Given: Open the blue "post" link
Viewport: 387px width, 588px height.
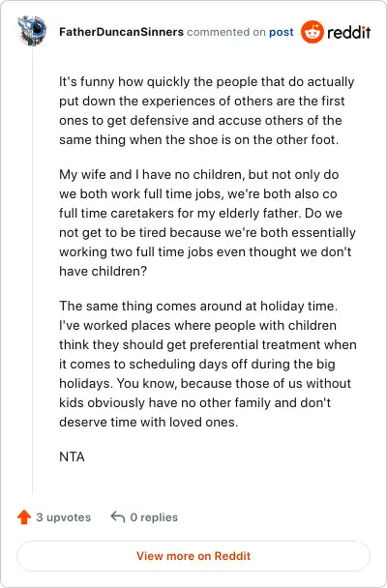Looking at the screenshot, I should pyautogui.click(x=282, y=32).
